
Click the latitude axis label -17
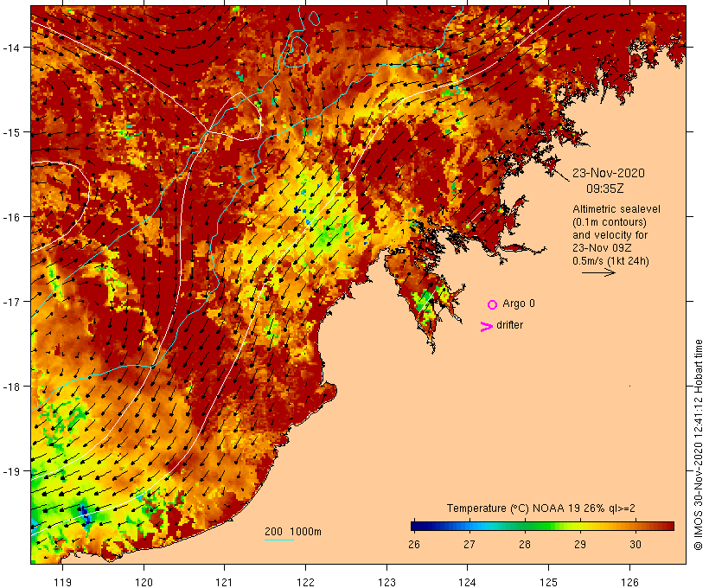coord(11,302)
